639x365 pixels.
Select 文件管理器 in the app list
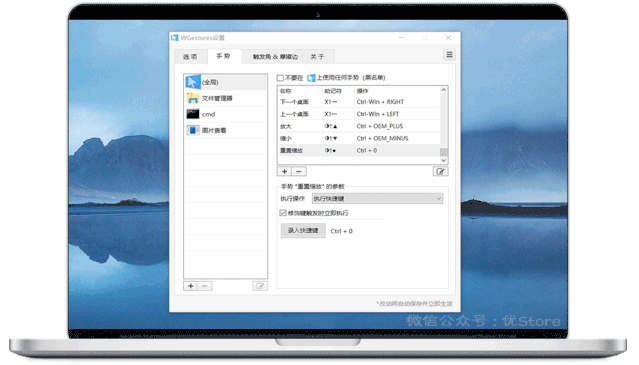click(225, 98)
